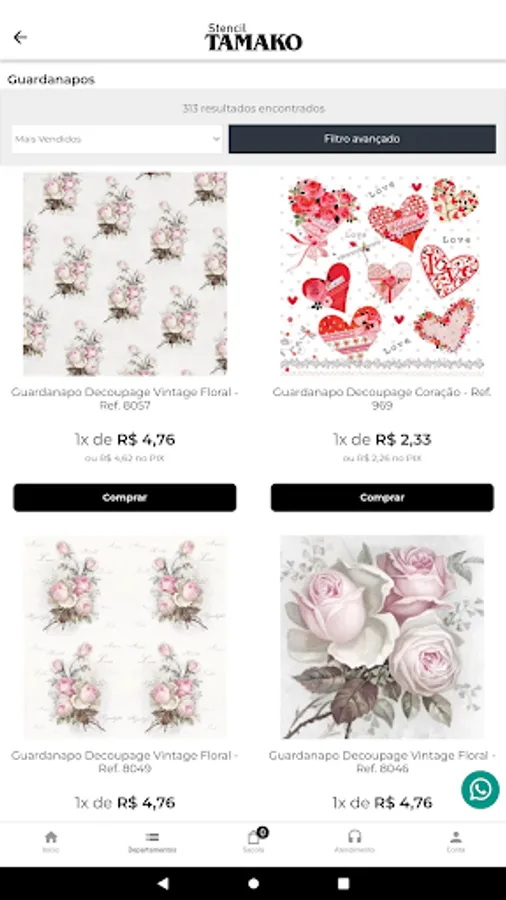
Task: Open the Sacola shopping bag icon
Action: pos(254,841)
